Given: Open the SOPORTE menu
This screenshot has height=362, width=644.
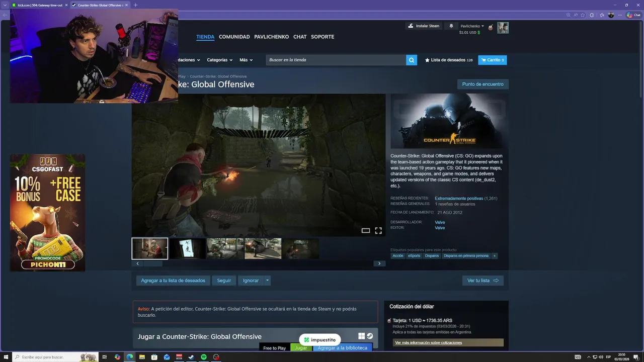Looking at the screenshot, I should point(323,37).
